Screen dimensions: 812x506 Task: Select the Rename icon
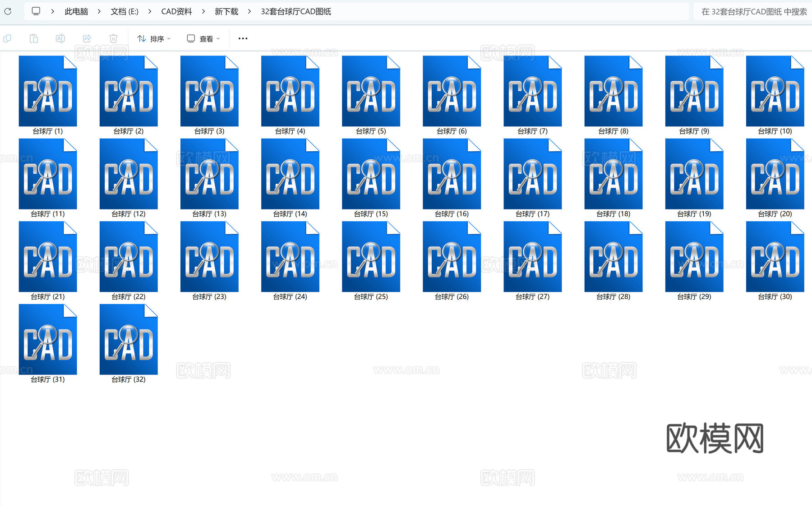point(60,38)
